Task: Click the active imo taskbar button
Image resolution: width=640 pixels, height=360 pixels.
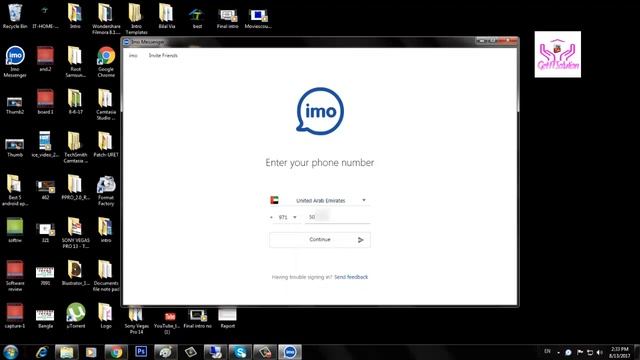Action: (x=290, y=352)
